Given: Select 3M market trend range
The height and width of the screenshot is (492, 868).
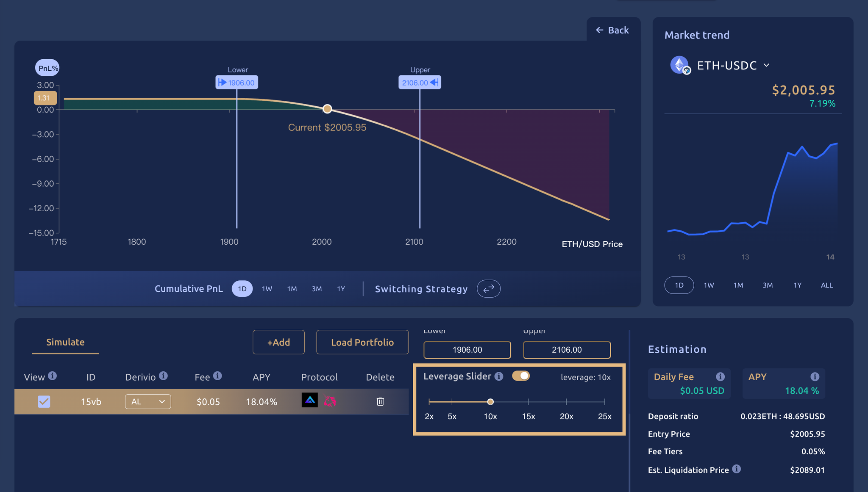Looking at the screenshot, I should [768, 285].
